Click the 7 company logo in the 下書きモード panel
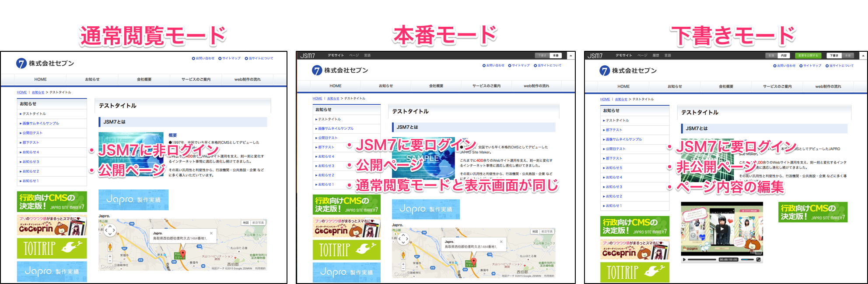Image resolution: width=868 pixels, height=284 pixels. coord(605,71)
